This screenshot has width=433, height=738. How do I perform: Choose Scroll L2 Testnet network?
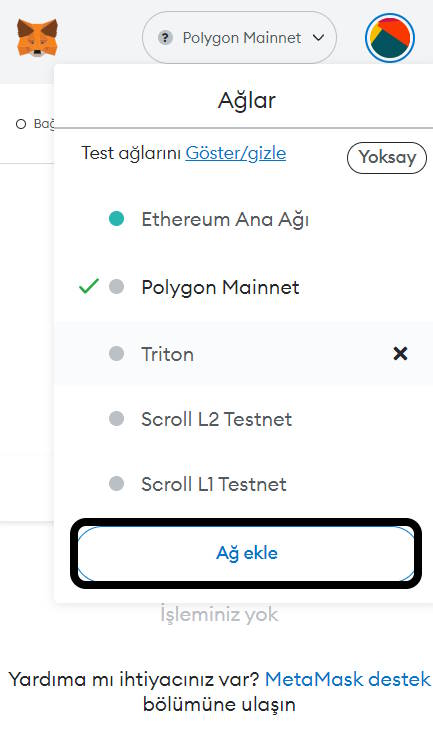[244, 419]
